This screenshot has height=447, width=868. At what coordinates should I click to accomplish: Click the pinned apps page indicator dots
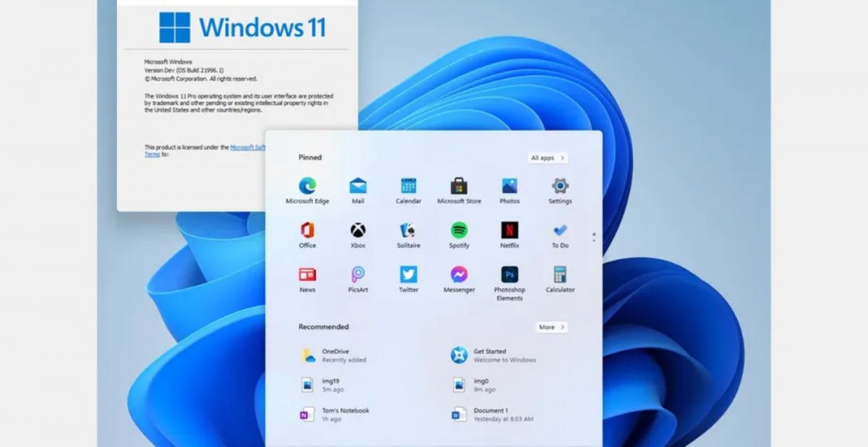(x=594, y=237)
